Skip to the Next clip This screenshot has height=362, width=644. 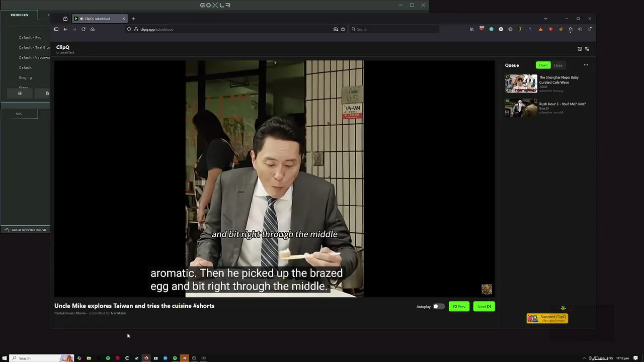tap(484, 307)
